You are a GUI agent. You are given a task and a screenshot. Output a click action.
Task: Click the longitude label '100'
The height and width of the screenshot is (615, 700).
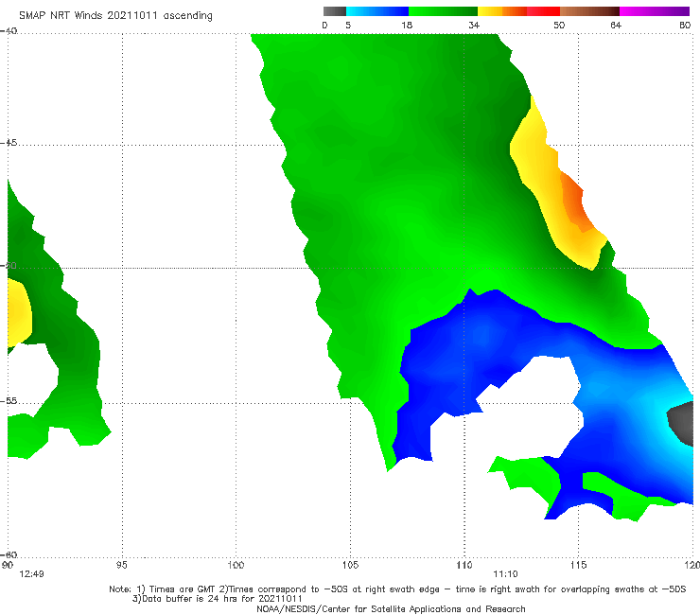pyautogui.click(x=236, y=566)
